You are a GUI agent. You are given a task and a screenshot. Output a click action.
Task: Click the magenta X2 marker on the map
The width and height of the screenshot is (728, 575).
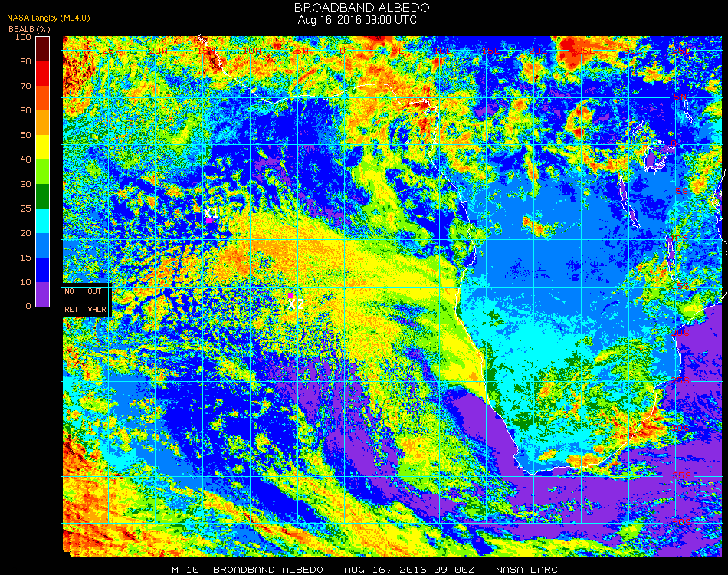coord(290,295)
